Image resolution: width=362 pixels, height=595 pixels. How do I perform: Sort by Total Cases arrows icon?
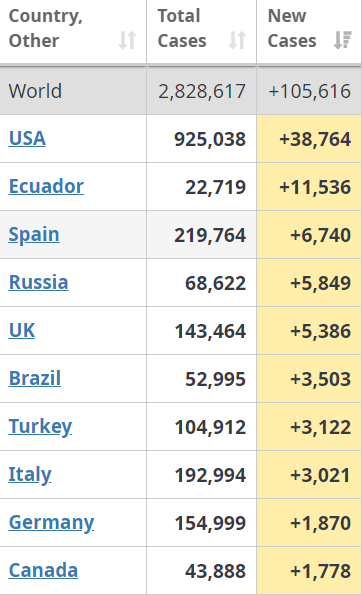point(237,40)
